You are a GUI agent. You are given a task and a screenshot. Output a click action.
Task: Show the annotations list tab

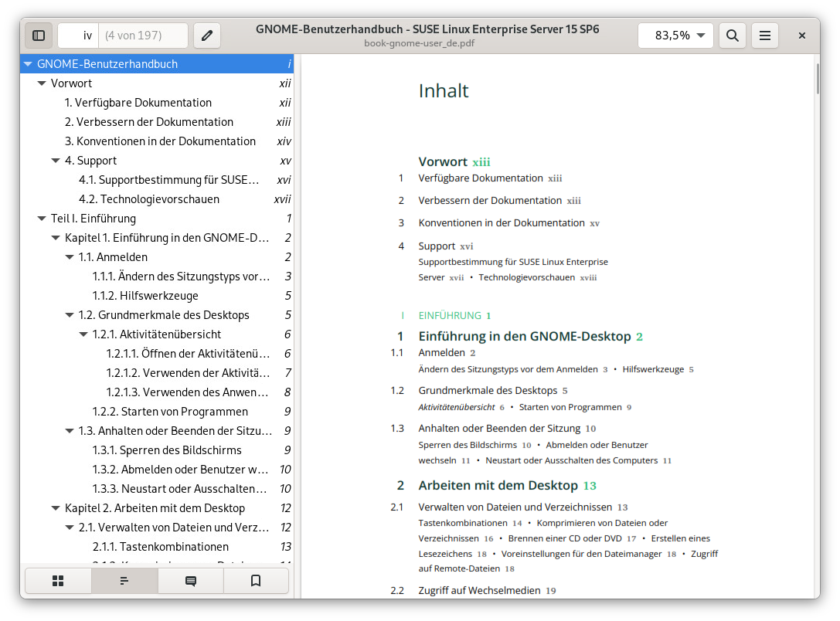coord(191,581)
